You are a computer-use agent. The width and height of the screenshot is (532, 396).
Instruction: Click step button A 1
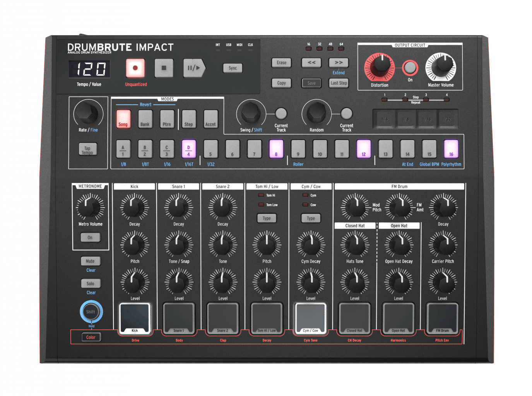123,149
